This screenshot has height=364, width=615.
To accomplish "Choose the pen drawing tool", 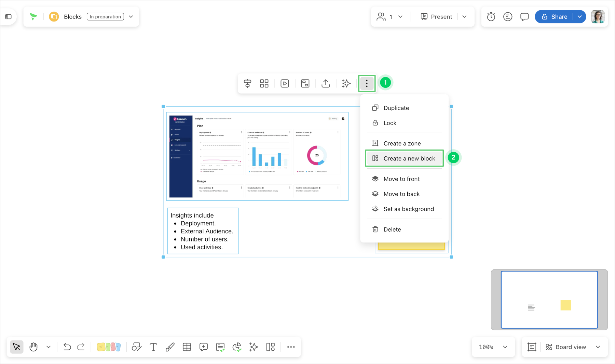I will point(170,347).
